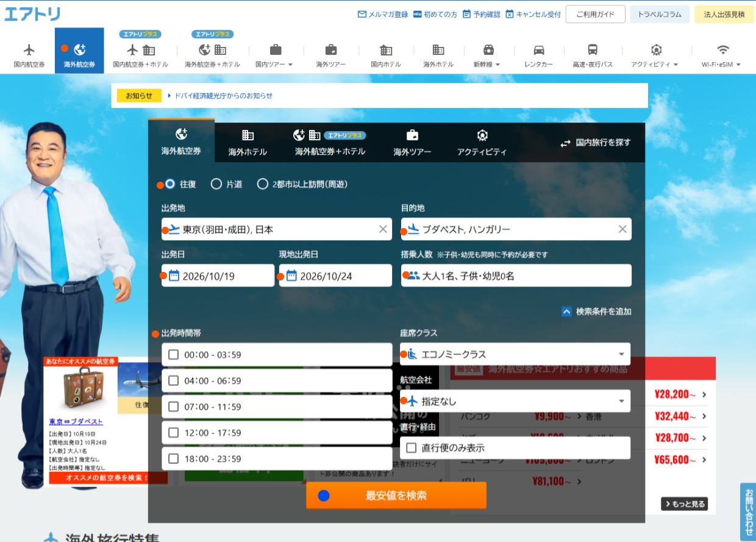
Task: Click オススメの航空券を検索！ banner button
Action: pos(108,477)
